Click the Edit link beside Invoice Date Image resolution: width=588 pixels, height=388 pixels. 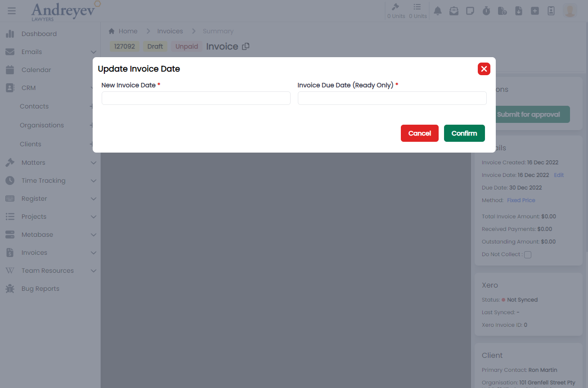pos(559,175)
